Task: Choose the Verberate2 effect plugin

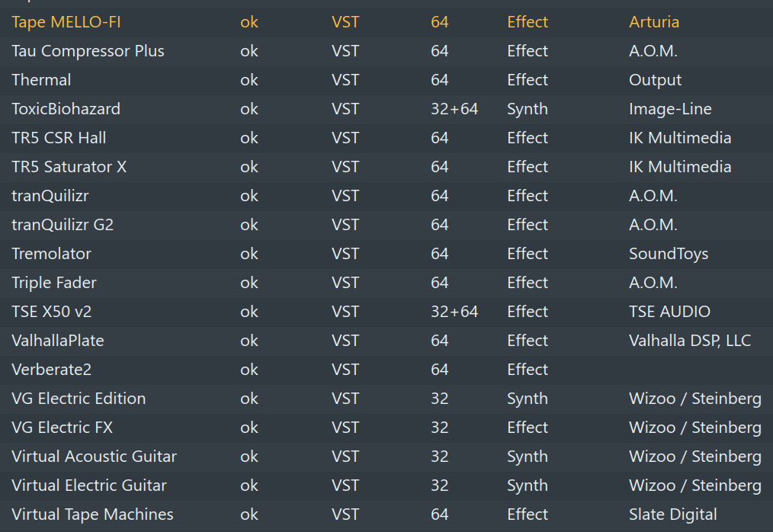Action: click(x=52, y=370)
